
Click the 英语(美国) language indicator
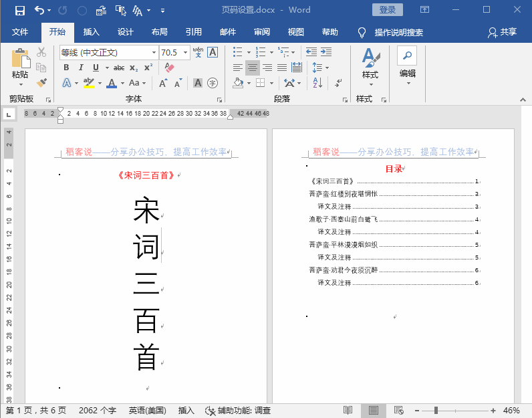pyautogui.click(x=147, y=411)
